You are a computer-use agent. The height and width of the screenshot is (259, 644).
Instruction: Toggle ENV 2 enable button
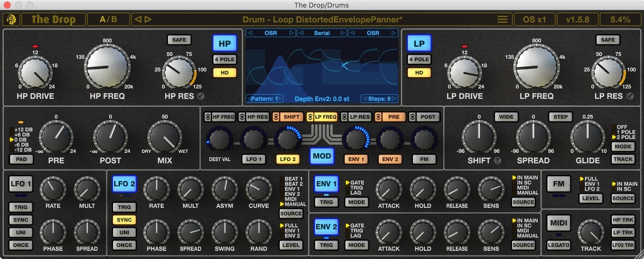coord(326,227)
